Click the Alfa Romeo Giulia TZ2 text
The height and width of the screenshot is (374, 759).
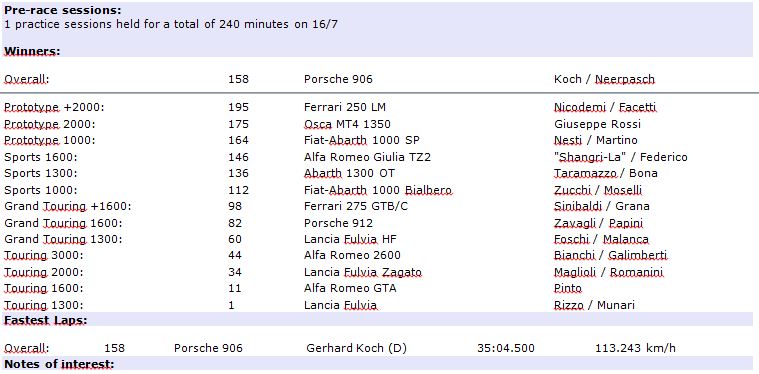pos(367,157)
